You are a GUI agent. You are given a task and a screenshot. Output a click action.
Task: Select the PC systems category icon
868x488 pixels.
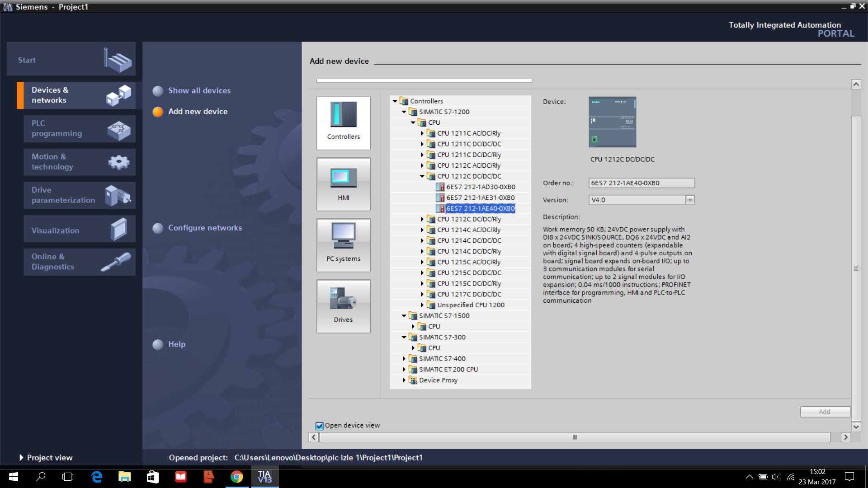tap(344, 245)
